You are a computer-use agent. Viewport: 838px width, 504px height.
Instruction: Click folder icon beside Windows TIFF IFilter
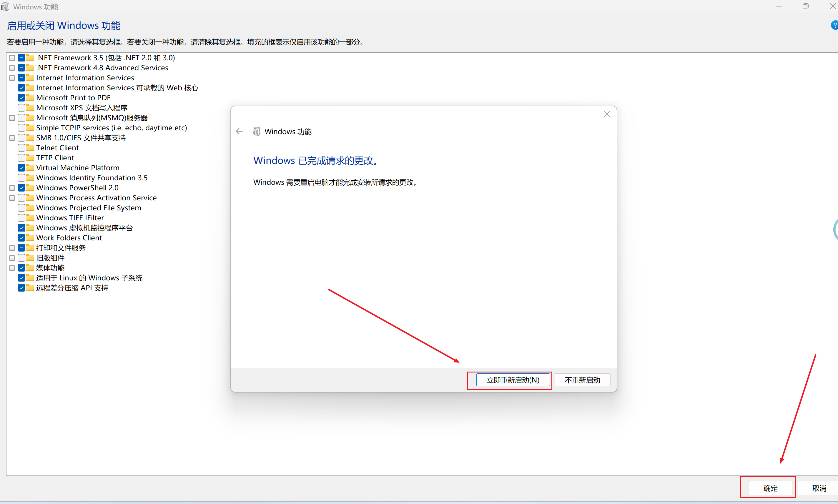pos(30,218)
